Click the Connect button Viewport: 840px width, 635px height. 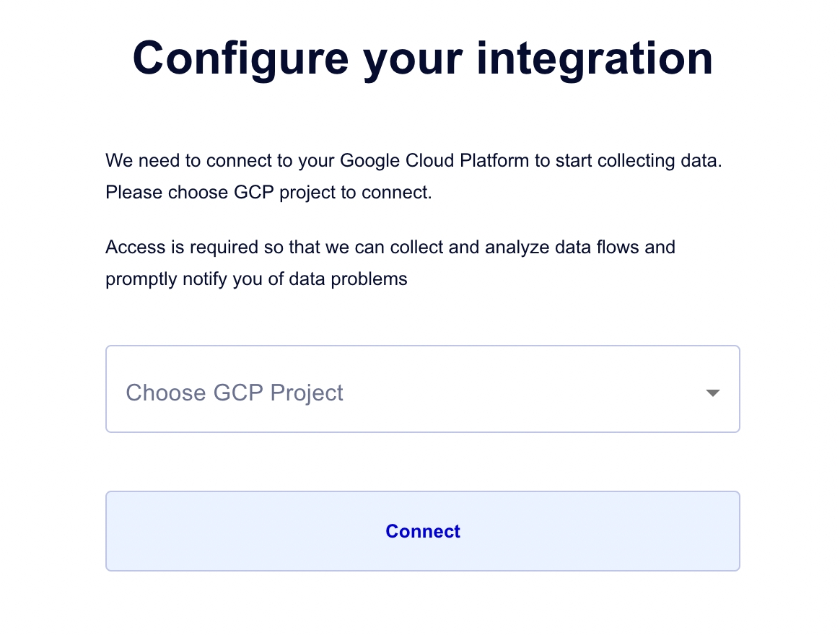(x=422, y=531)
